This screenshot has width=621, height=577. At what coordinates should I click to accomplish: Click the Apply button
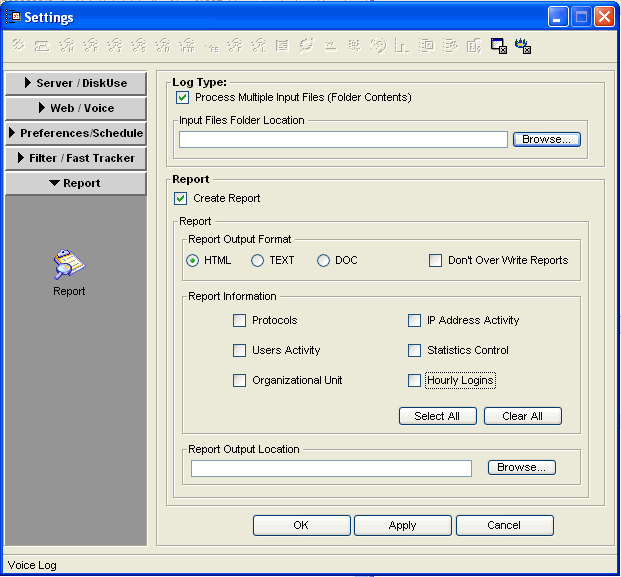402,525
